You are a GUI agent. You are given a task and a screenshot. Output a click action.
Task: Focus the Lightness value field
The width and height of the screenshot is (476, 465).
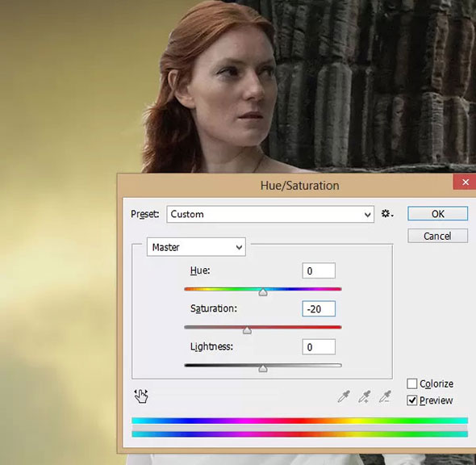point(319,347)
